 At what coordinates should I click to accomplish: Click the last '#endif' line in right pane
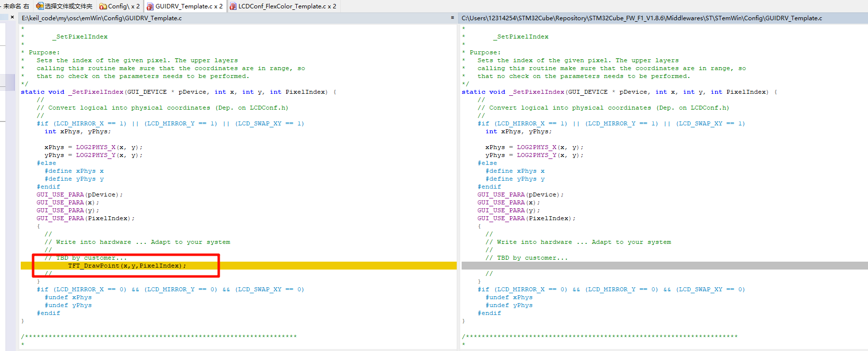coord(489,313)
